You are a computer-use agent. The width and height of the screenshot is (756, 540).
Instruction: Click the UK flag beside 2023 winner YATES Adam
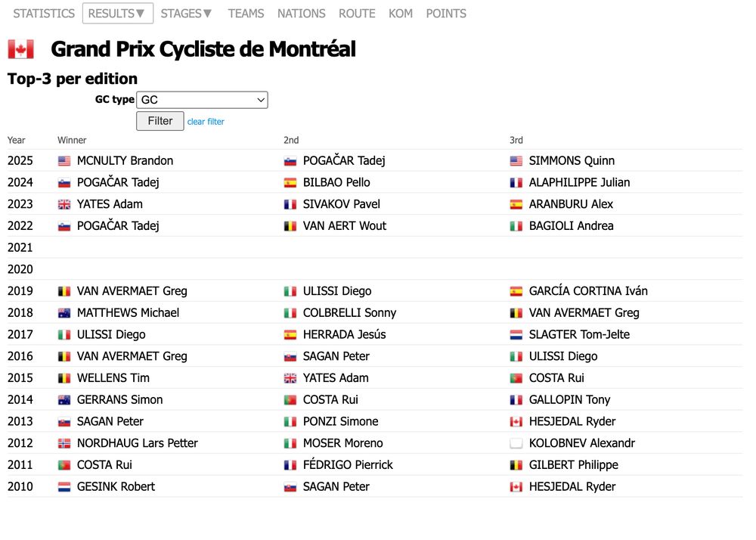(x=64, y=204)
